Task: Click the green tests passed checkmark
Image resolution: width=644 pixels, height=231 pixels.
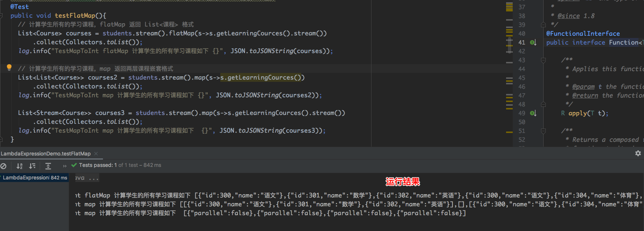Action: [74, 165]
